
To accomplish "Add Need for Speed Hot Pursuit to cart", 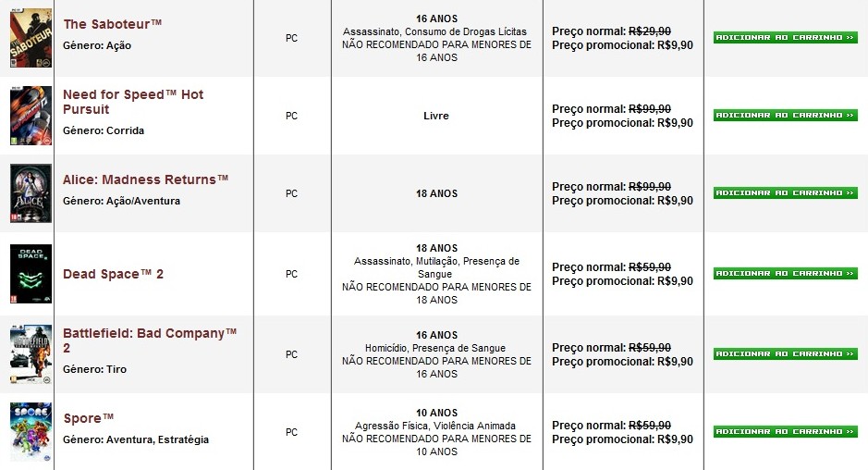I will pyautogui.click(x=785, y=116).
